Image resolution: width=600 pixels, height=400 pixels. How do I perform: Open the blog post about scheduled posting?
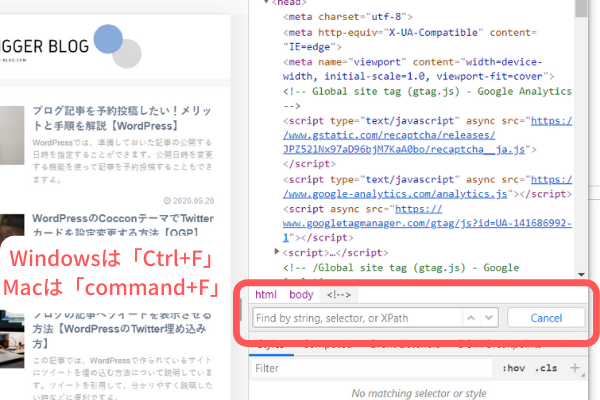(122, 118)
